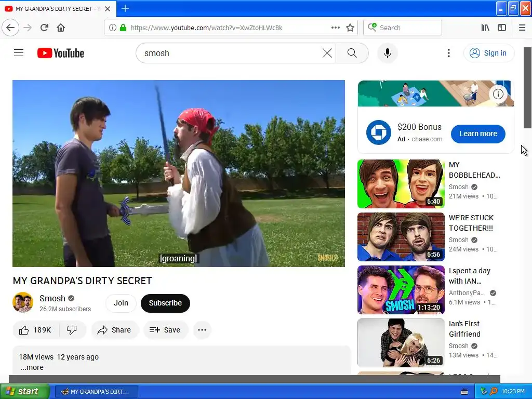Open a new tab with the plus icon

[x=125, y=8]
